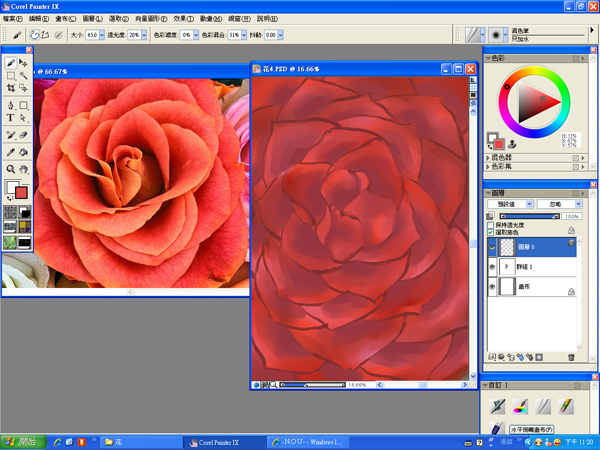Click the trash icon in layers panel
600x450 pixels.
(x=571, y=357)
